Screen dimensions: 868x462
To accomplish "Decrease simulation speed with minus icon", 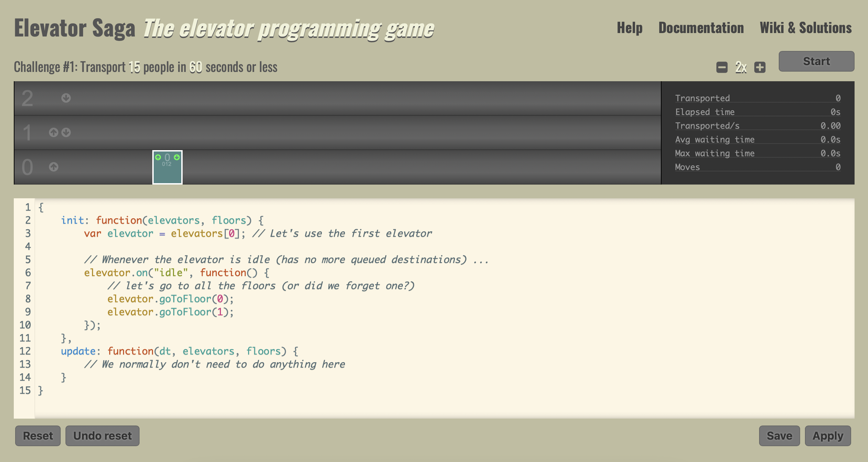I will point(722,67).
